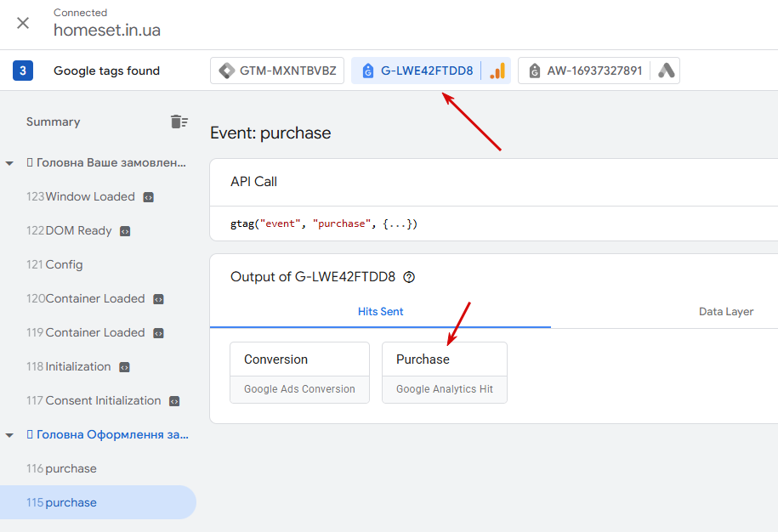Click the code icon beside DOM Ready

125,231
